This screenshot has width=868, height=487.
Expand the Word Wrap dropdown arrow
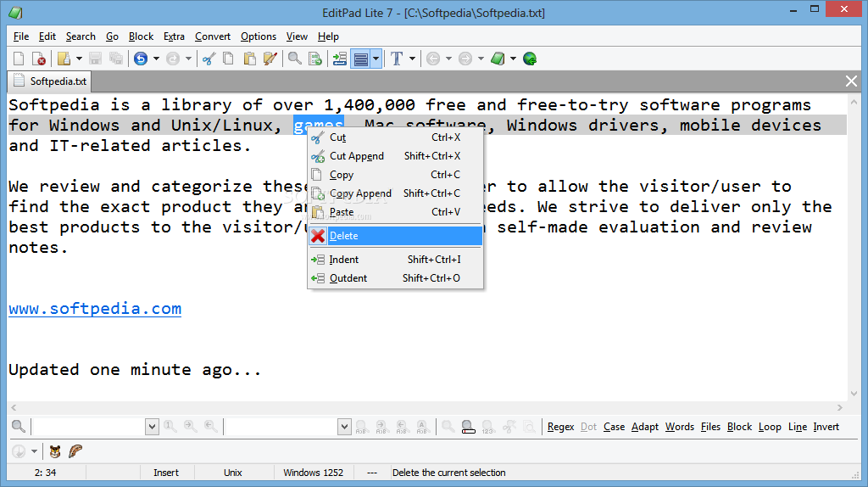pyautogui.click(x=376, y=59)
